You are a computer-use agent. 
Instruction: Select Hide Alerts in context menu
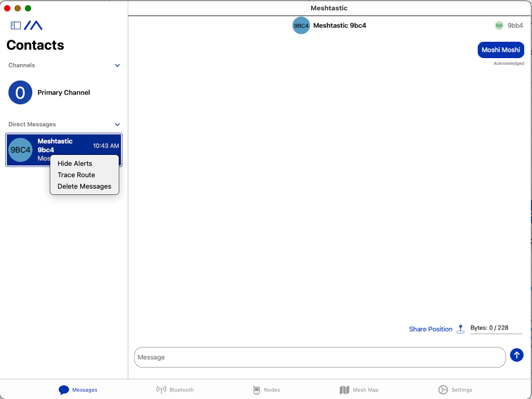75,163
